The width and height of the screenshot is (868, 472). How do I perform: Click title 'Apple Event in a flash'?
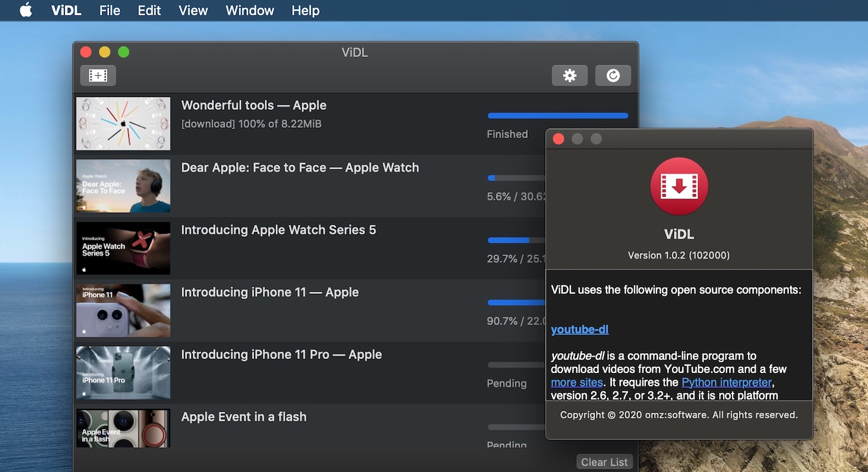244,416
